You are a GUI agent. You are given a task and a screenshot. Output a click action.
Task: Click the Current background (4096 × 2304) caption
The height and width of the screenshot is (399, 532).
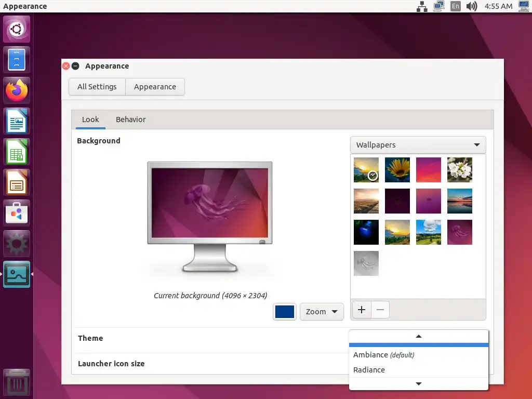pyautogui.click(x=210, y=296)
